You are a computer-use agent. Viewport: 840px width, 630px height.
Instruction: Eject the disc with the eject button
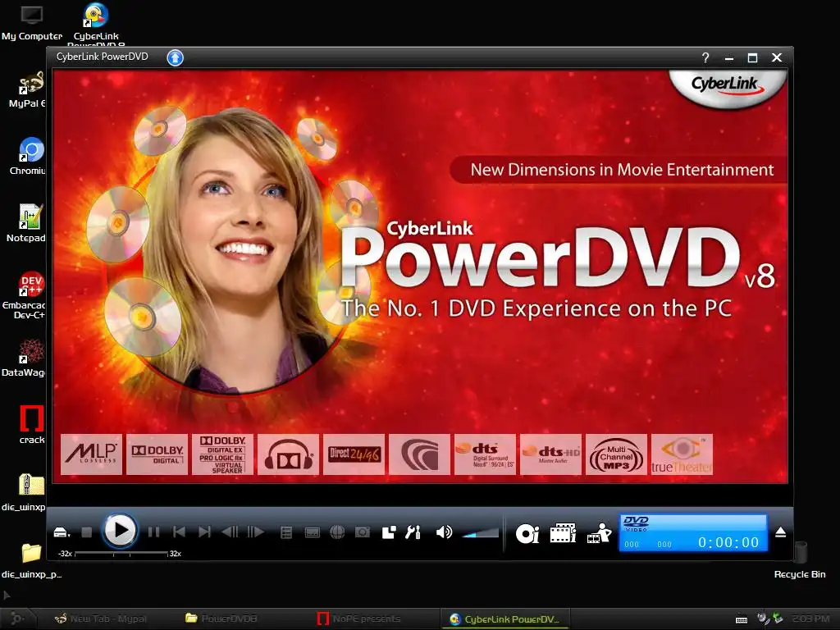pos(781,532)
